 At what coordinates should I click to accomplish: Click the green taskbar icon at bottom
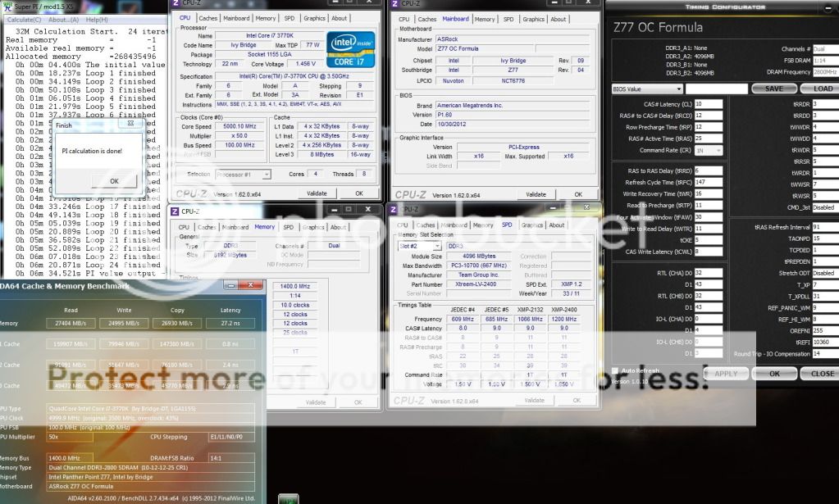tap(288, 498)
